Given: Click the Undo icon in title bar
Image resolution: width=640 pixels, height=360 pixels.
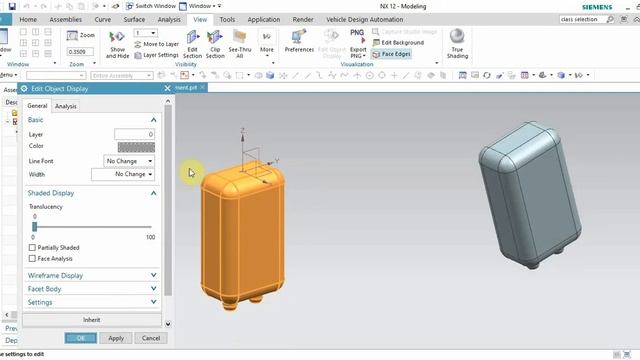Looking at the screenshot, I should pyautogui.click(x=27, y=6).
